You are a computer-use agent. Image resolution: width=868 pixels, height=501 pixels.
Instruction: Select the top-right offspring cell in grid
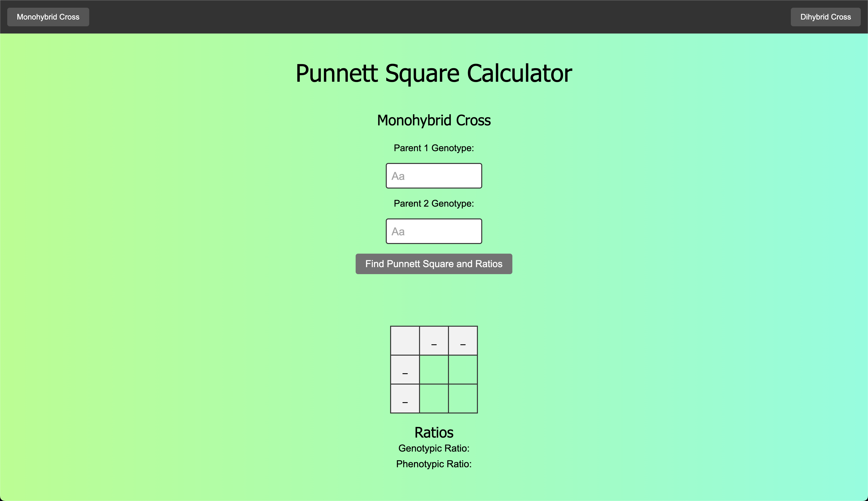point(463,370)
